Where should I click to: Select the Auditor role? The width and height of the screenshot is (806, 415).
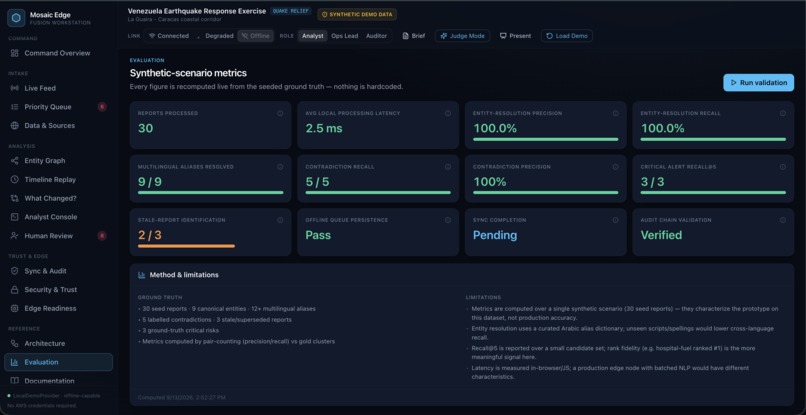(x=376, y=36)
